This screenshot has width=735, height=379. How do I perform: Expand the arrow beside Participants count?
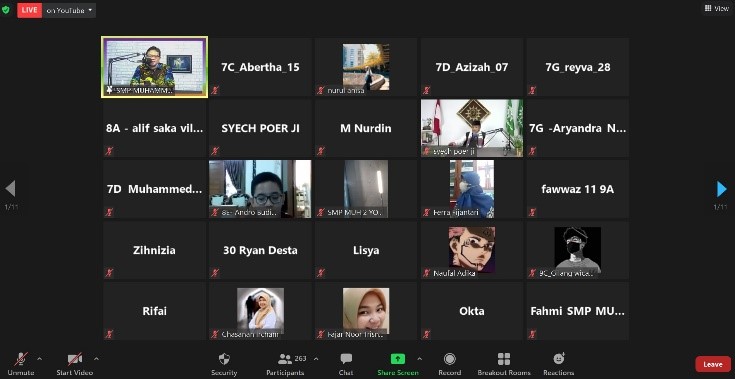316,359
